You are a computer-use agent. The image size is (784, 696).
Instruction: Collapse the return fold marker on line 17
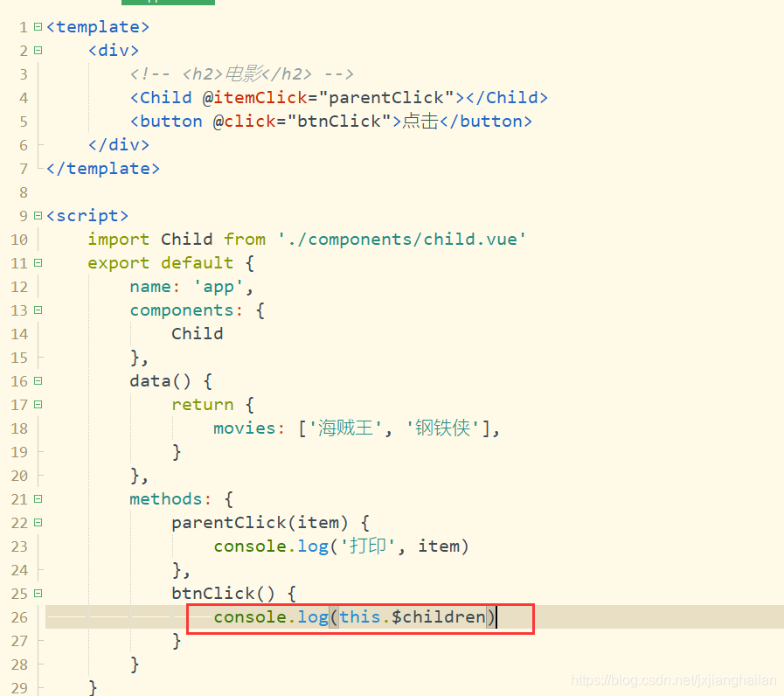pos(38,404)
